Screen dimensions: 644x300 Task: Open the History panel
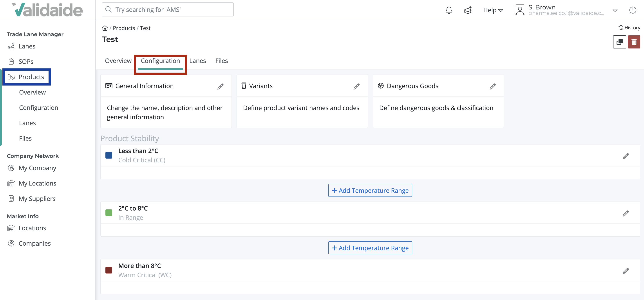629,28
